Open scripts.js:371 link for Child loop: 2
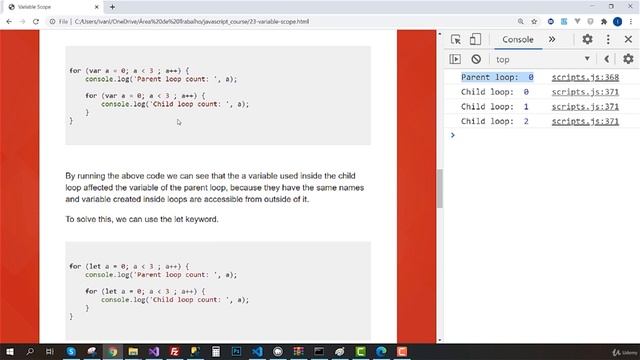The image size is (640, 360). click(x=585, y=121)
